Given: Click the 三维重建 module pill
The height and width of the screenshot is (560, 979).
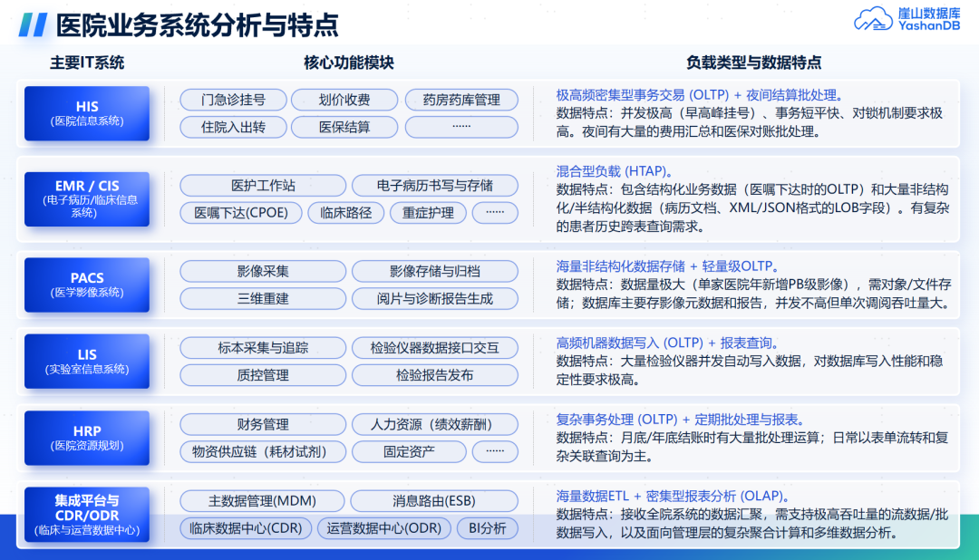Looking at the screenshot, I should pos(263,298).
